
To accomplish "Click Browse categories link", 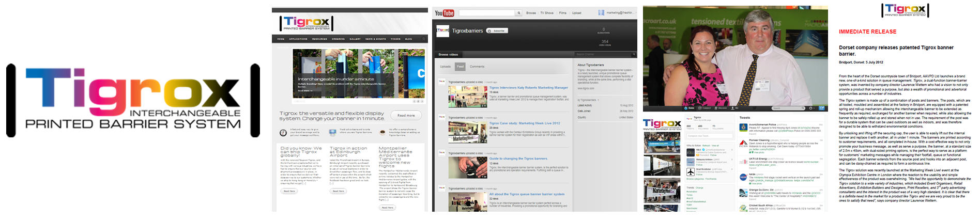I will pyautogui.click(x=695, y=179).
